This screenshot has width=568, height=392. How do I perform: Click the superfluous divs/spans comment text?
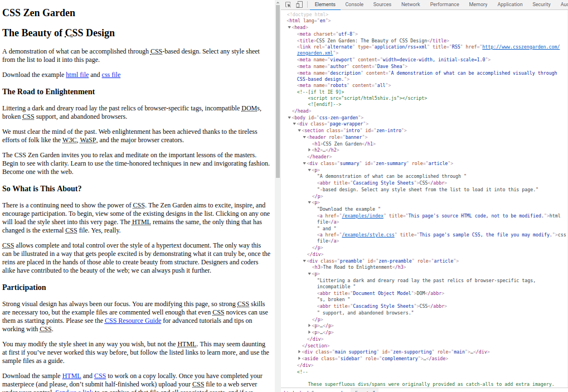pyautogui.click(x=431, y=384)
